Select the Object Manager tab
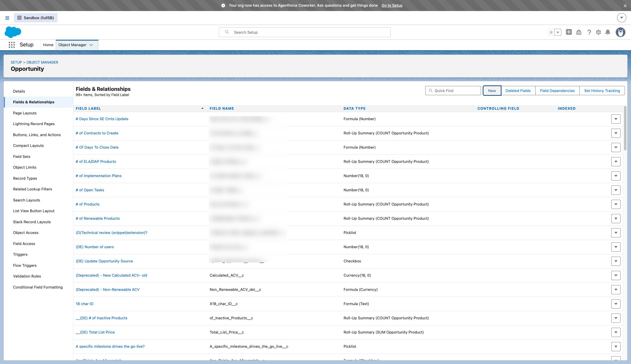 coord(73,45)
